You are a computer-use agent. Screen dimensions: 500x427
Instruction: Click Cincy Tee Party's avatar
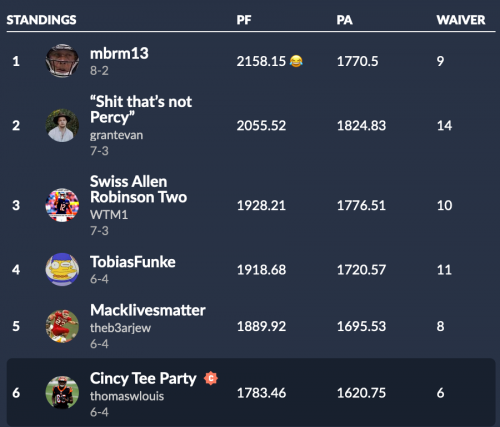pyautogui.click(x=62, y=392)
